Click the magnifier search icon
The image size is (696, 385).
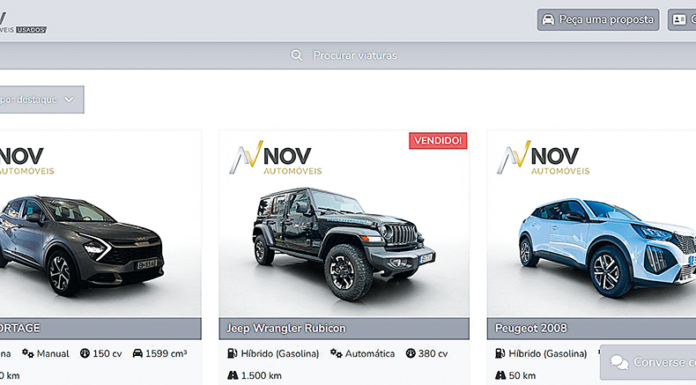[x=297, y=56]
